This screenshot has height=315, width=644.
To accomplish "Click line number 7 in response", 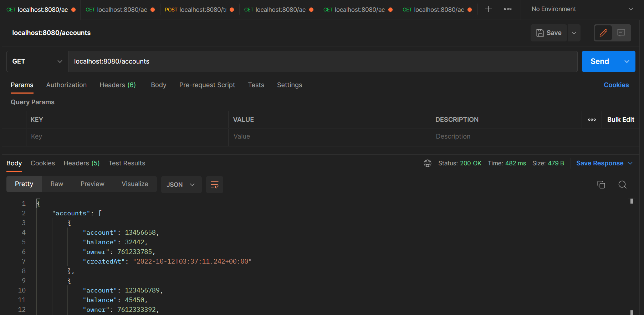I will click(x=24, y=261).
